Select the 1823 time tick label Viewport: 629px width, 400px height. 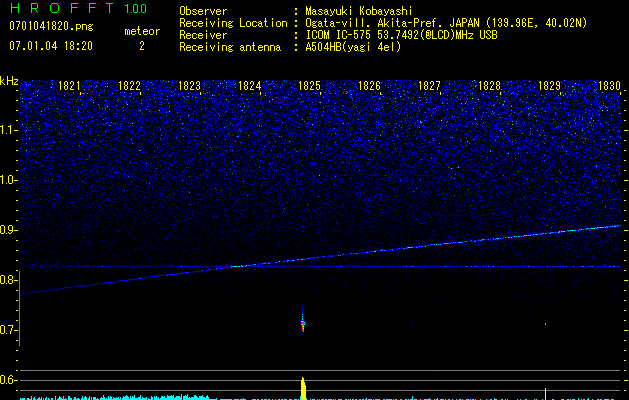189,87
